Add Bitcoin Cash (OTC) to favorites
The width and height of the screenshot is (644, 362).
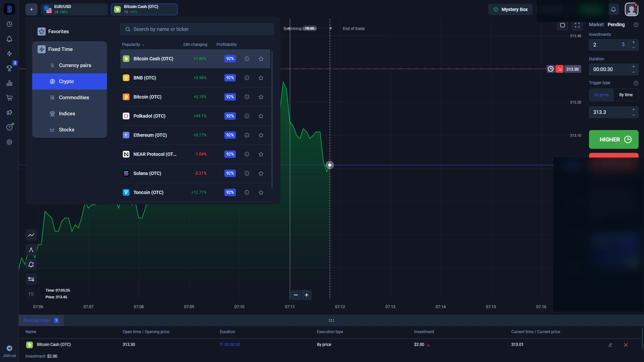(x=261, y=59)
